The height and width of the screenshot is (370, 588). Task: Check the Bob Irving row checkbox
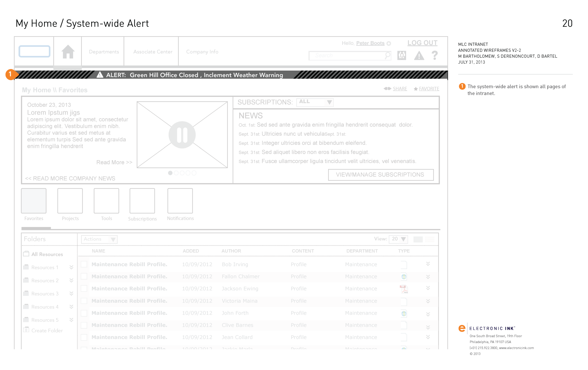point(84,264)
